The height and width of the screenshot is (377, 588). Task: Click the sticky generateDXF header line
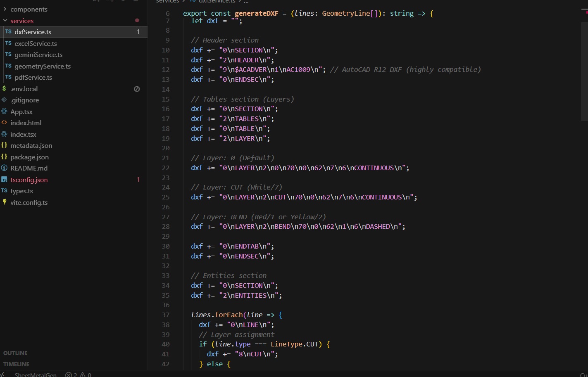coord(308,13)
